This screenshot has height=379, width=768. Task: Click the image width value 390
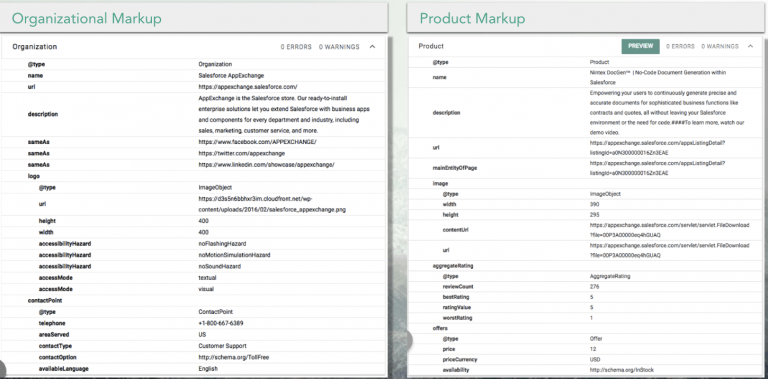click(x=594, y=204)
